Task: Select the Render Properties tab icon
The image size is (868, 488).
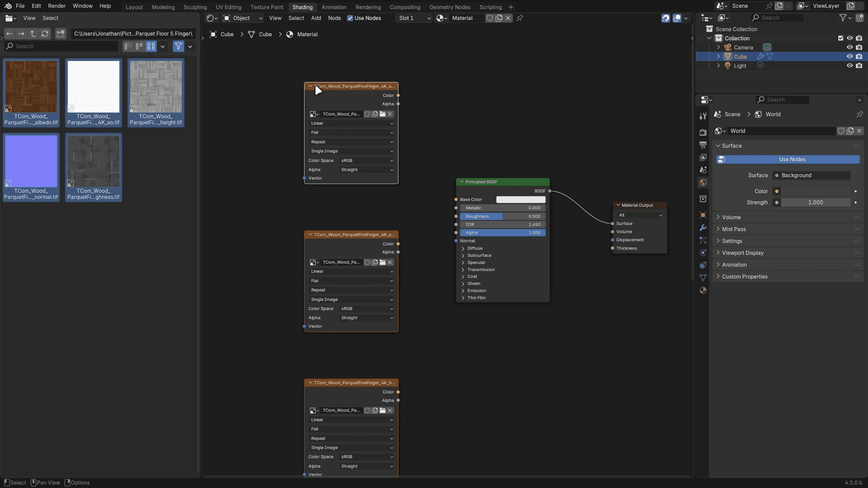Action: [703, 132]
